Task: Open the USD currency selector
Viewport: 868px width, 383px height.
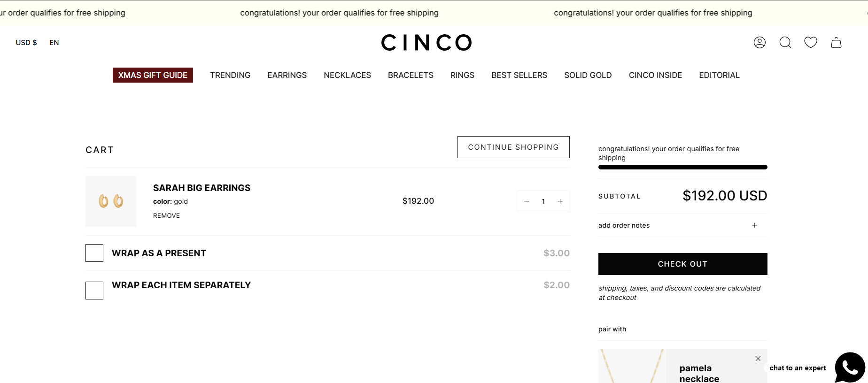Action: pos(26,43)
